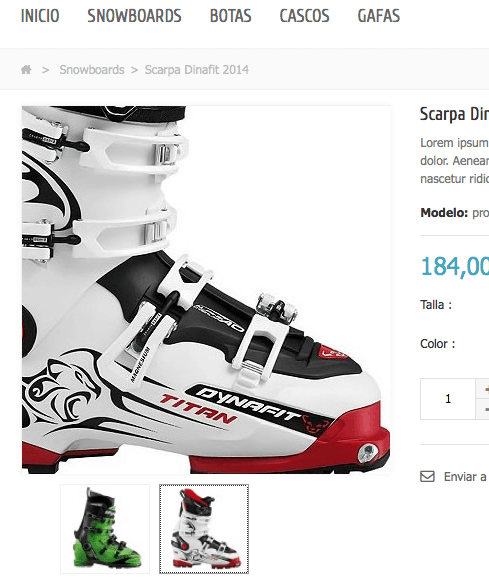Click the large Dynafit Titan product image
The width and height of the screenshot is (489, 579).
point(206,290)
